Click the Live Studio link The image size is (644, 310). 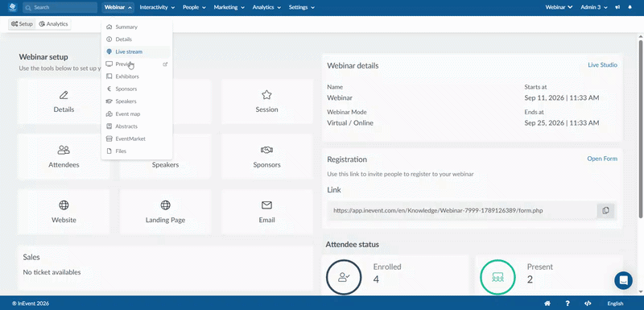click(x=602, y=65)
